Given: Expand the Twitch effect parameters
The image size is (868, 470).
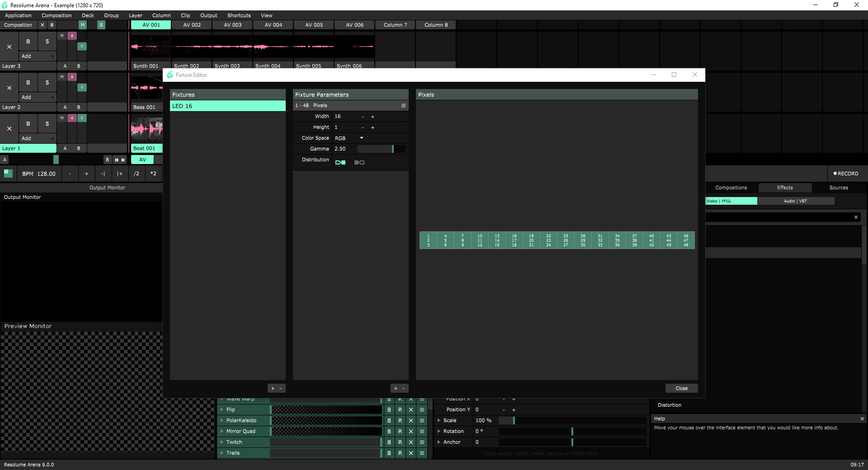Looking at the screenshot, I should (222, 442).
